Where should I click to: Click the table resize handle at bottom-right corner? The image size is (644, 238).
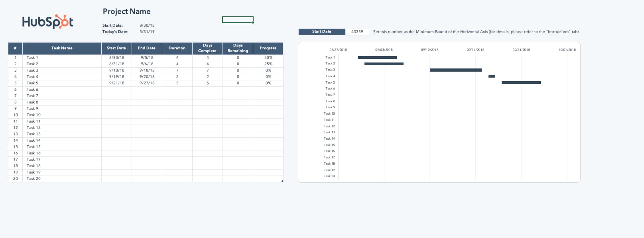click(x=282, y=181)
